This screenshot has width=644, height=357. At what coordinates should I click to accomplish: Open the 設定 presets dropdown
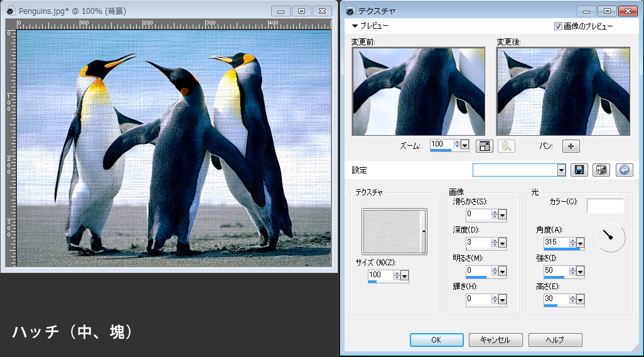click(561, 170)
